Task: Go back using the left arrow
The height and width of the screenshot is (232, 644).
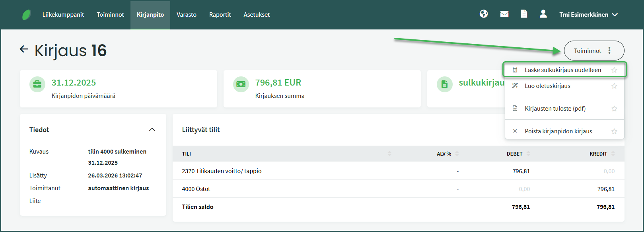Action: pos(24,49)
